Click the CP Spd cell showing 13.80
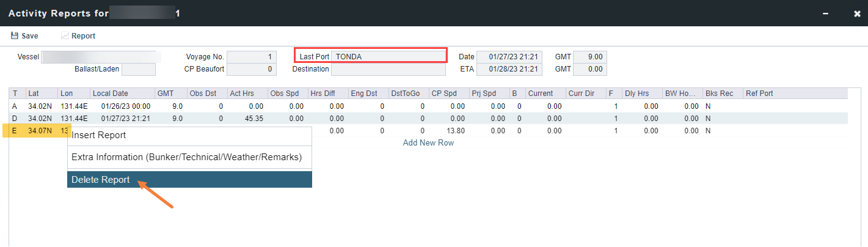 click(448, 131)
